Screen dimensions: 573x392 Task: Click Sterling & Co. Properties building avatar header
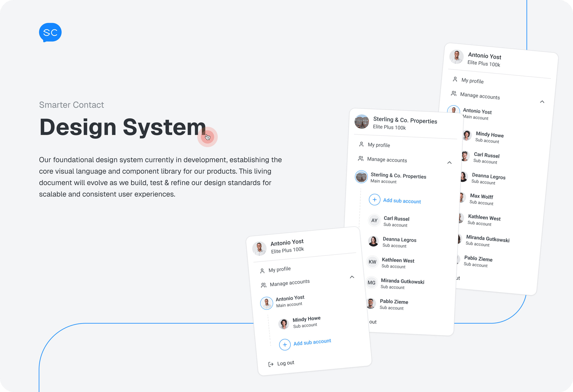click(x=362, y=122)
